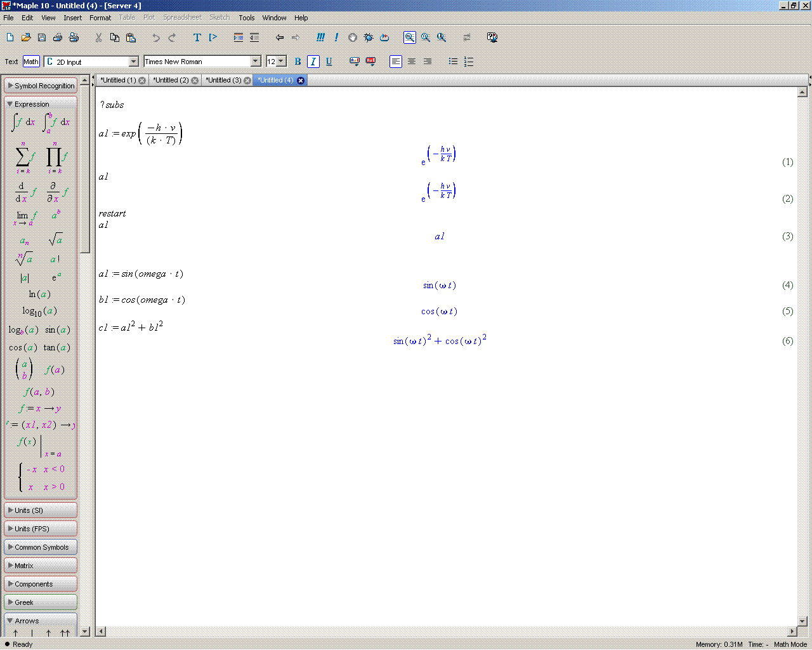
Task: Open the font size 12 dropdown
Action: pos(281,62)
